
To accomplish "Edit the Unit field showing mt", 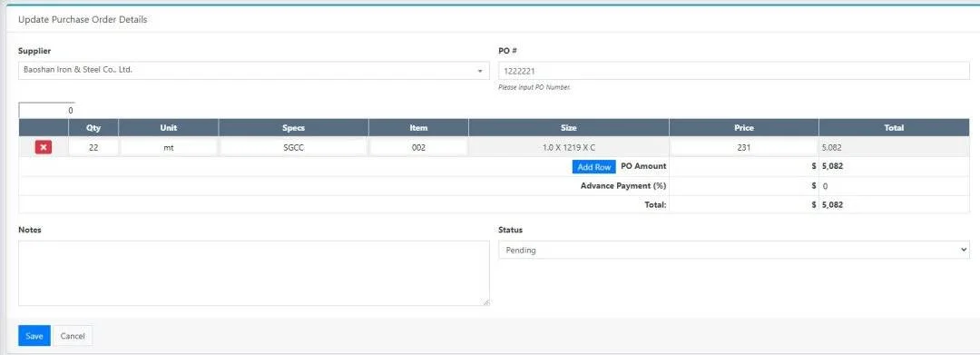I will [168, 148].
